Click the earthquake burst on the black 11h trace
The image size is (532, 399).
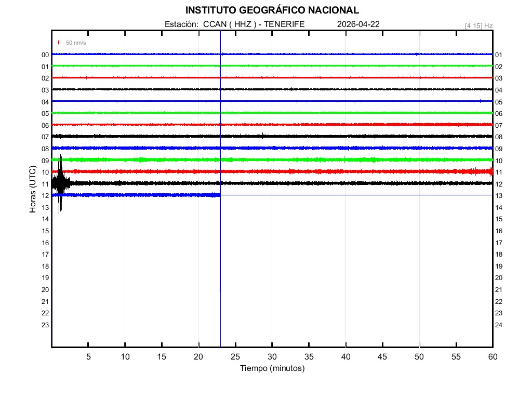[60, 183]
